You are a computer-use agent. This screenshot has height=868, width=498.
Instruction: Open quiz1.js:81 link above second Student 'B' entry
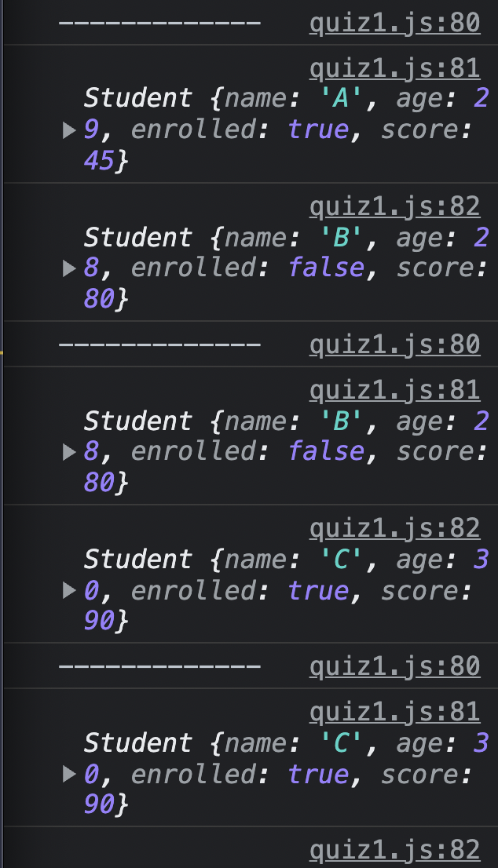pyautogui.click(x=394, y=392)
